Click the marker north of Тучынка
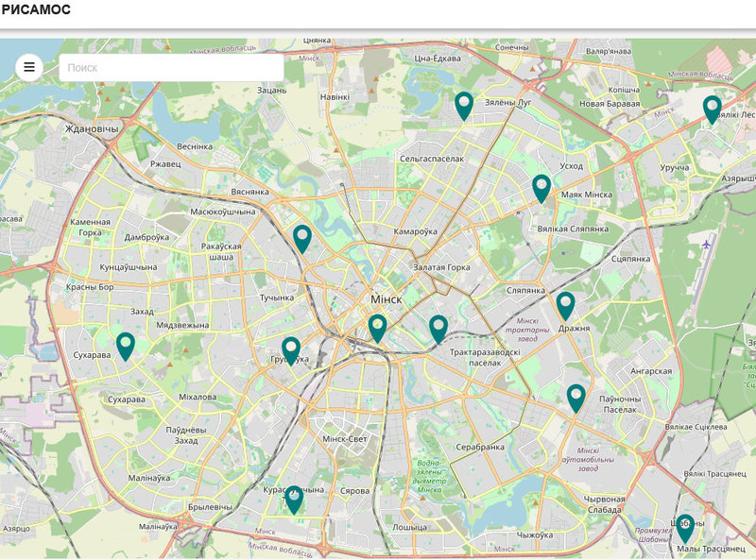Screen dimensions: 756x560 302,238
